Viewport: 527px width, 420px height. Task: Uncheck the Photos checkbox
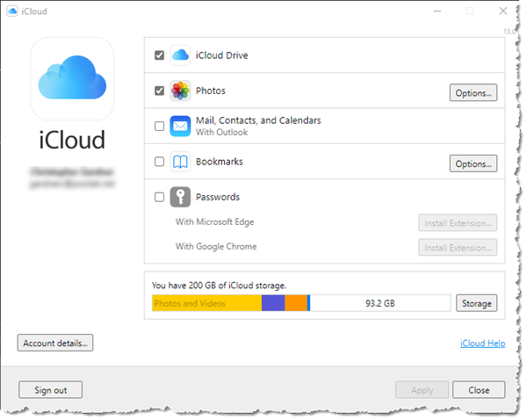coord(159,91)
